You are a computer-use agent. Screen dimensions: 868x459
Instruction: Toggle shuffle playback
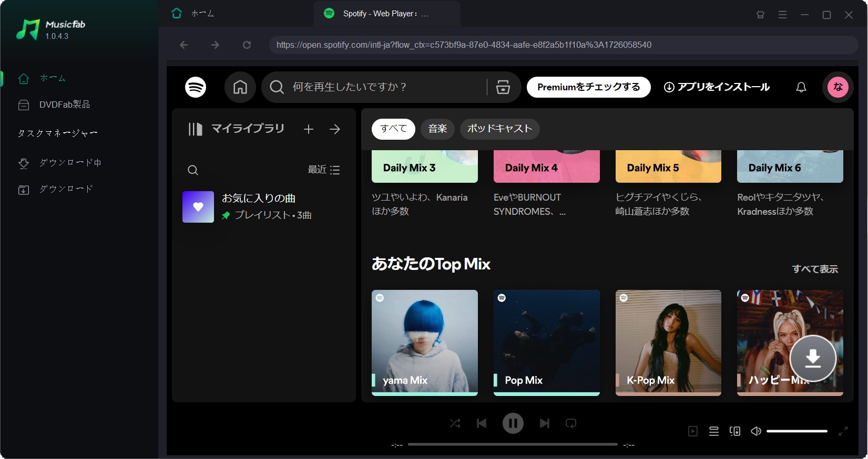[455, 423]
